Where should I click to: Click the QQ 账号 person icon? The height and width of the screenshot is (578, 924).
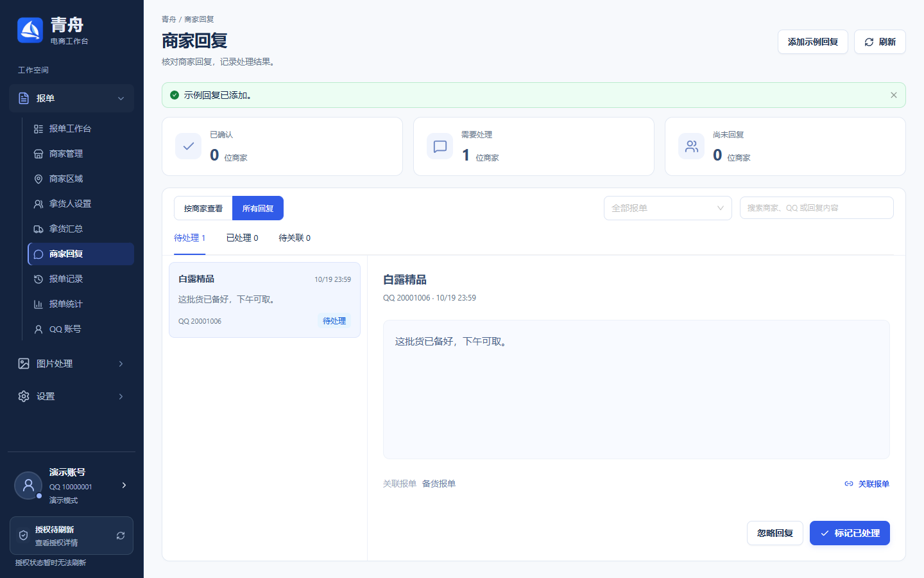(38, 329)
